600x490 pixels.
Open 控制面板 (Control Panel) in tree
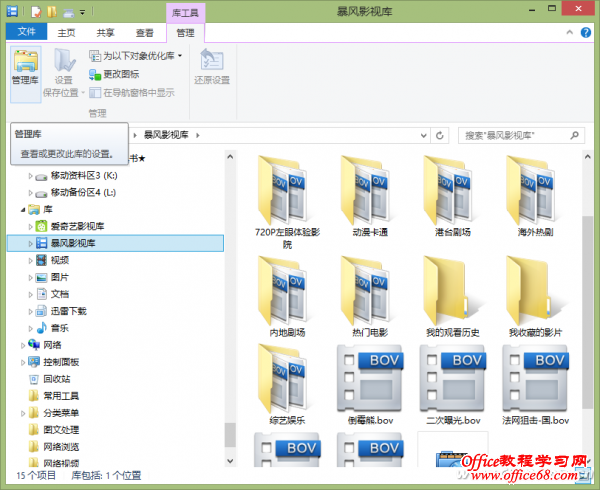61,362
